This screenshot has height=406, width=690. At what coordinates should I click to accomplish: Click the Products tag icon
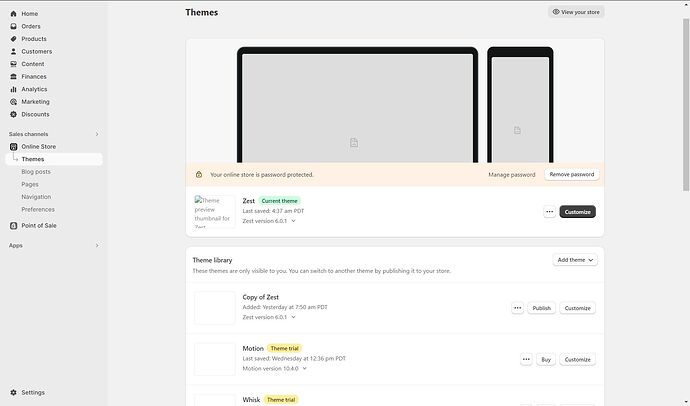click(13, 39)
